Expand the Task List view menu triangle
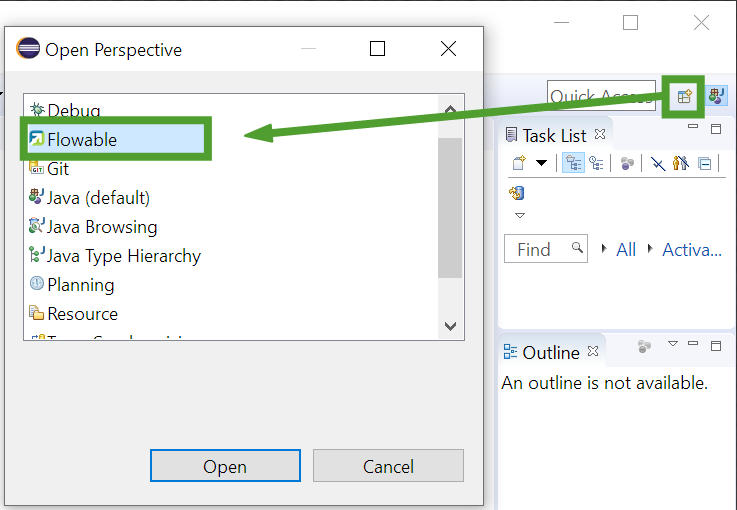The height and width of the screenshot is (510, 737). tap(519, 215)
